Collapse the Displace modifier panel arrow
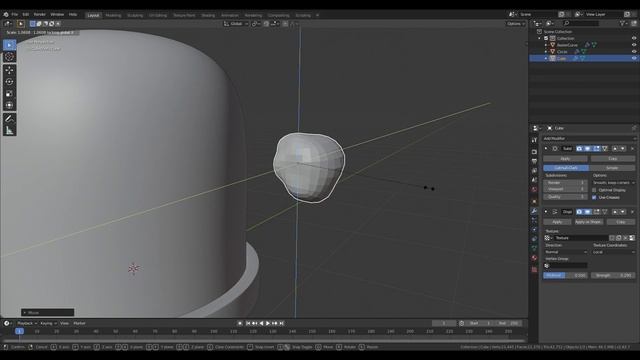The height and width of the screenshot is (360, 640). tap(546, 212)
